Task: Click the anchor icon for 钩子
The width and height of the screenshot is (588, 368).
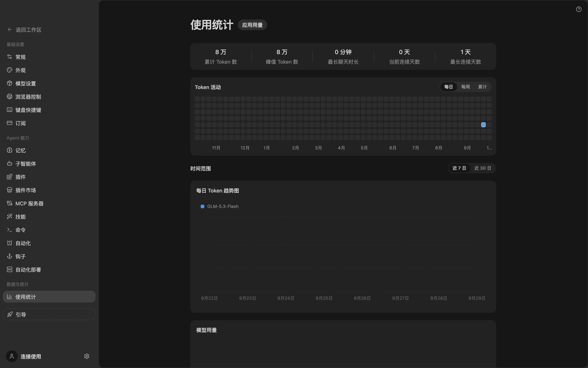Action: coord(10,256)
